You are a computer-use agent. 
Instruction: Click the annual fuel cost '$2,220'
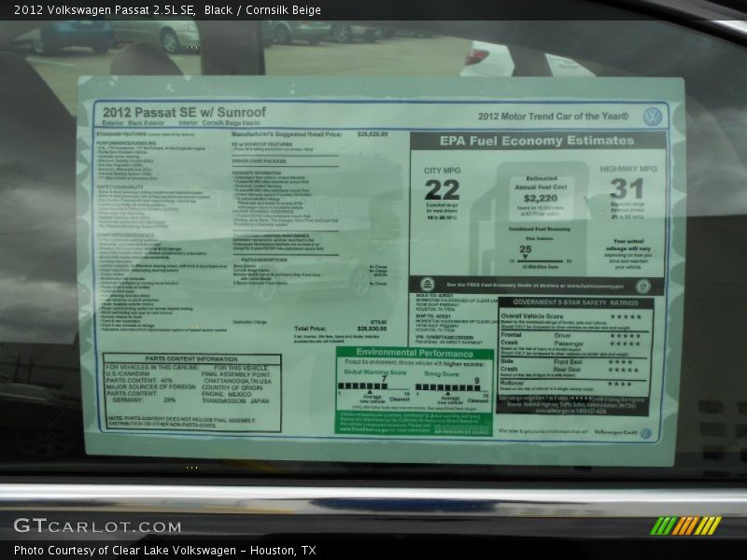click(541, 198)
